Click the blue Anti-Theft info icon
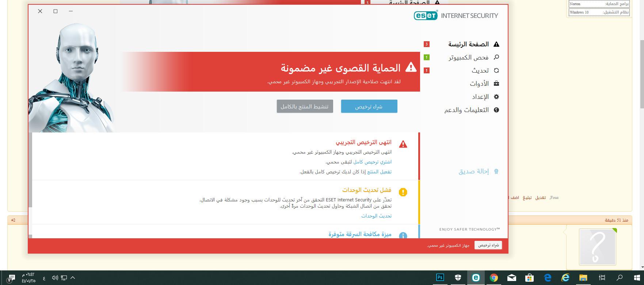The height and width of the screenshot is (285, 644). pos(403,236)
